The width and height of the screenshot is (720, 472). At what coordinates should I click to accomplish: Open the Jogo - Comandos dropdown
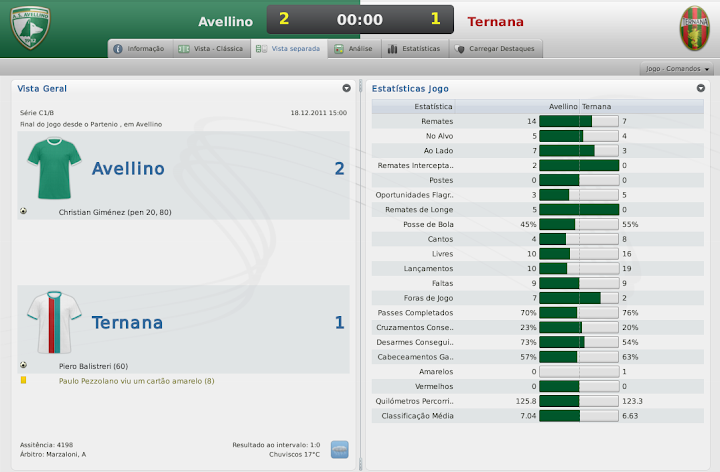pyautogui.click(x=678, y=69)
